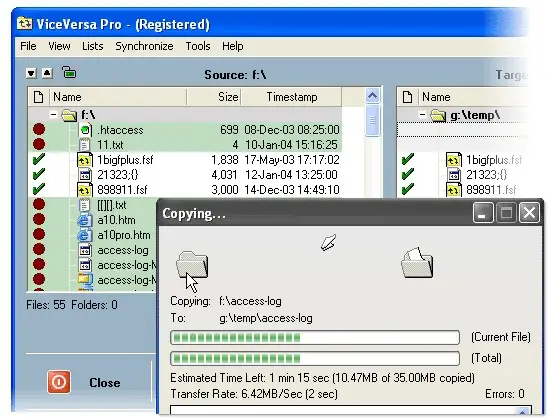This screenshot has width=550, height=420.
Task: Select the g:\temp\ root folder row
Action: tap(463, 115)
